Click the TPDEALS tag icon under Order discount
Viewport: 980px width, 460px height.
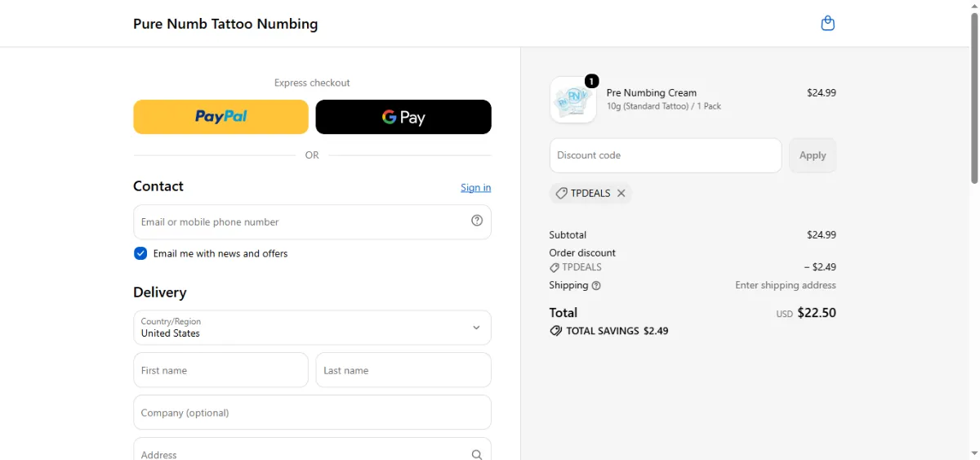(555, 267)
